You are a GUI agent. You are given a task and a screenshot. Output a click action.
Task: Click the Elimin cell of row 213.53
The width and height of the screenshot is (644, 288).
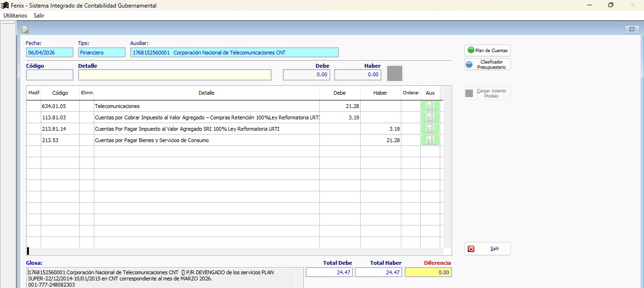click(x=87, y=140)
